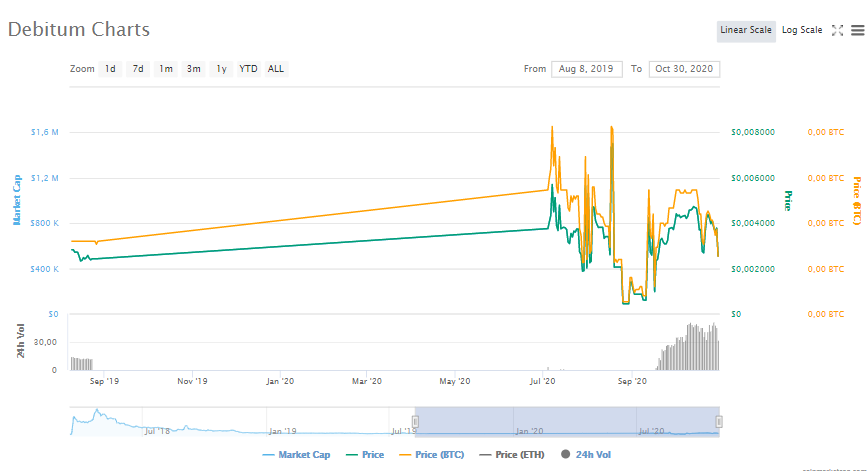Click the Jul '20 axis label
Screen dimensions: 868x471
[542, 381]
